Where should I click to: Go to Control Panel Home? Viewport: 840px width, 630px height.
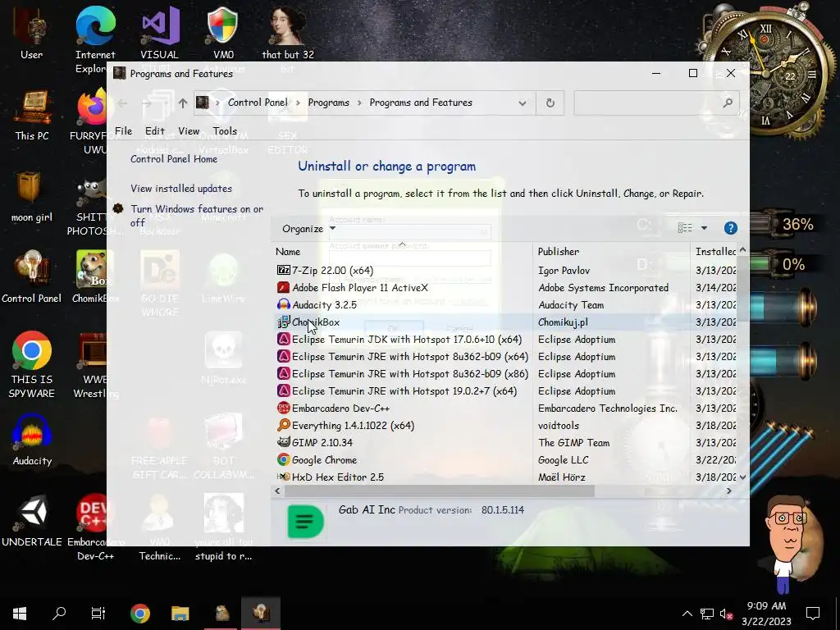pyautogui.click(x=174, y=159)
